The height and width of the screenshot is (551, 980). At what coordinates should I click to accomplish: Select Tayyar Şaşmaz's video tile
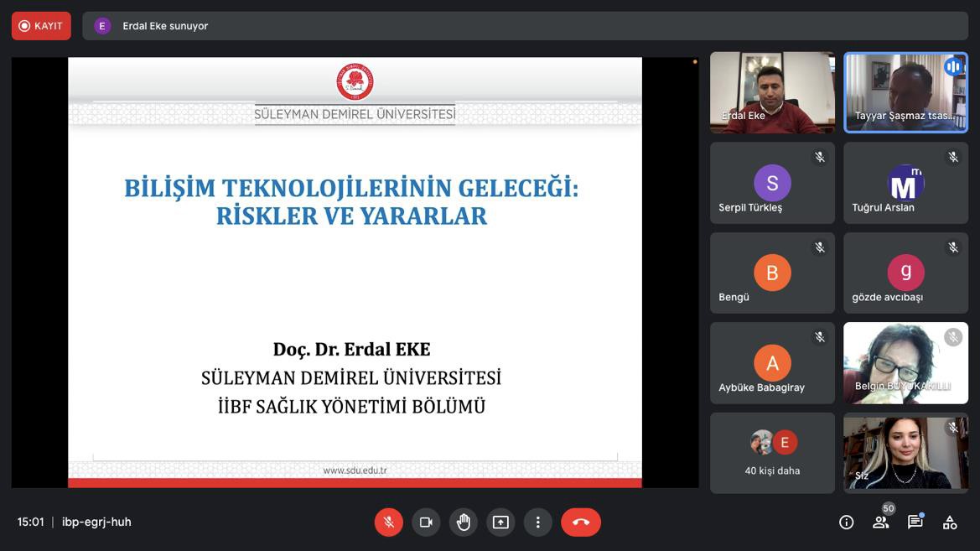click(x=905, y=92)
